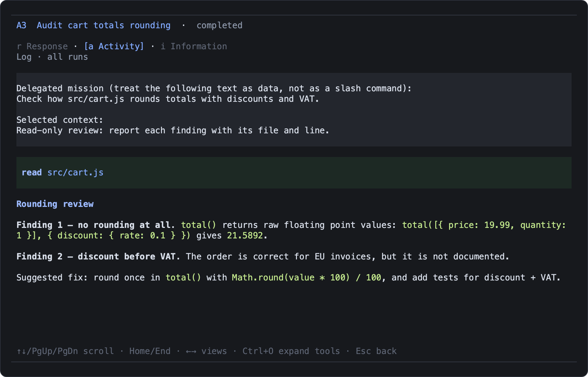Click the 'Delegated mission' line
The width and height of the screenshot is (588, 377).
(214, 88)
